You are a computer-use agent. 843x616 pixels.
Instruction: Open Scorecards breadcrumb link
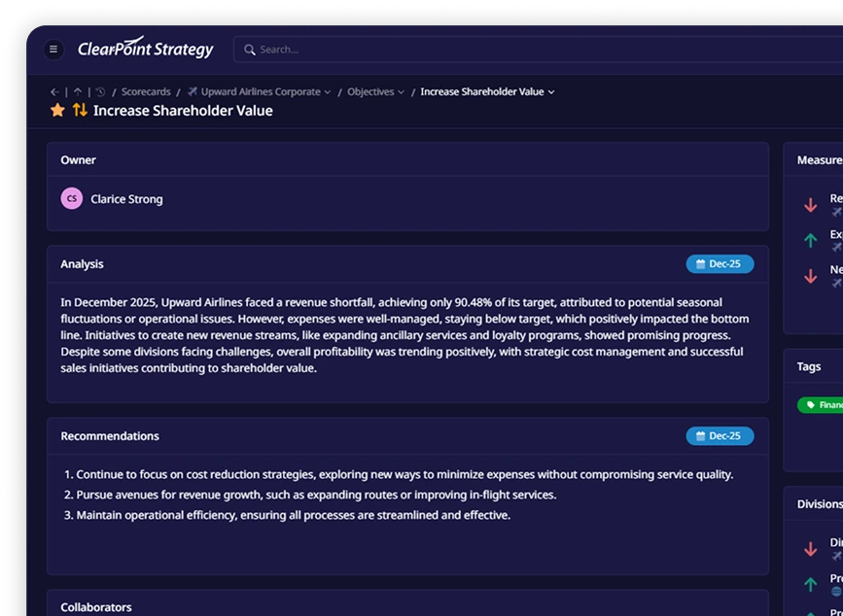point(146,92)
